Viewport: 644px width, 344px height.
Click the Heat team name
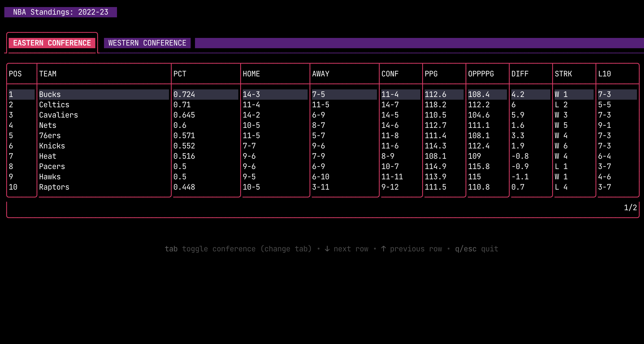[x=48, y=156]
